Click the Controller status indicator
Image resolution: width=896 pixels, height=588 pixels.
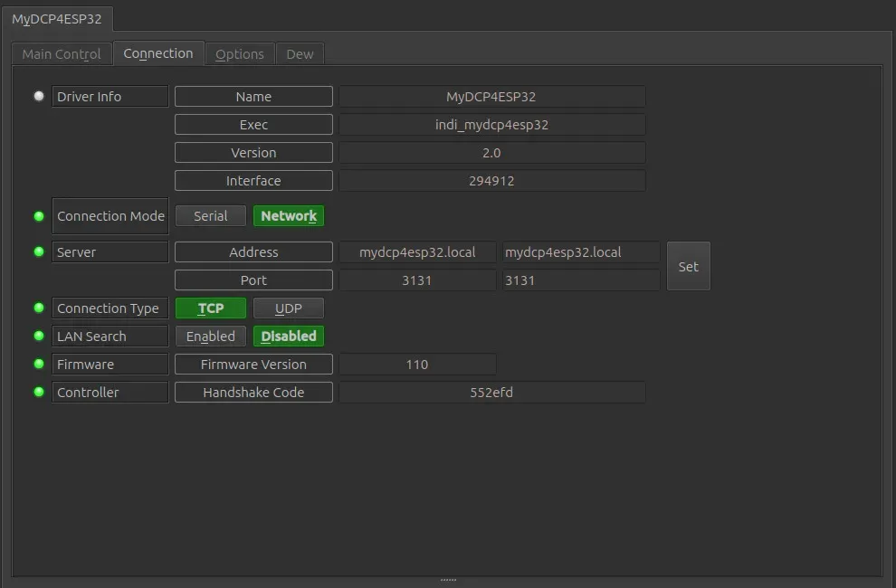tap(39, 392)
